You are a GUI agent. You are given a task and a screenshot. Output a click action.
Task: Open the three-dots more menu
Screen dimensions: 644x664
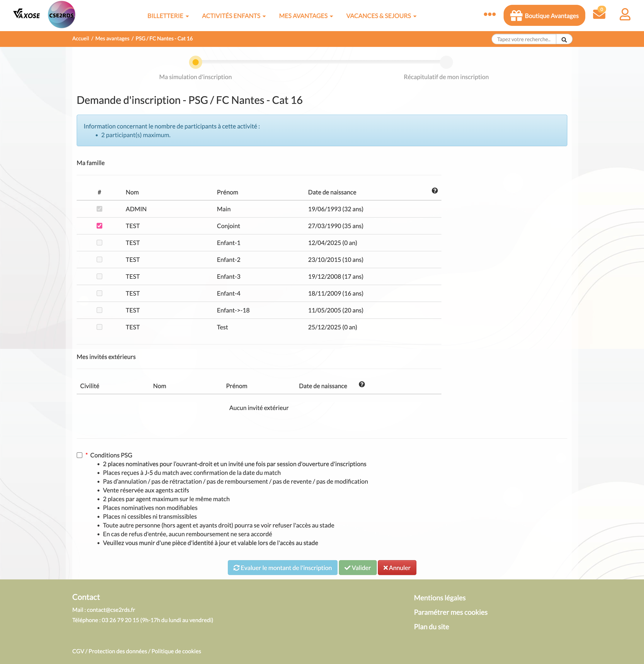pyautogui.click(x=489, y=14)
